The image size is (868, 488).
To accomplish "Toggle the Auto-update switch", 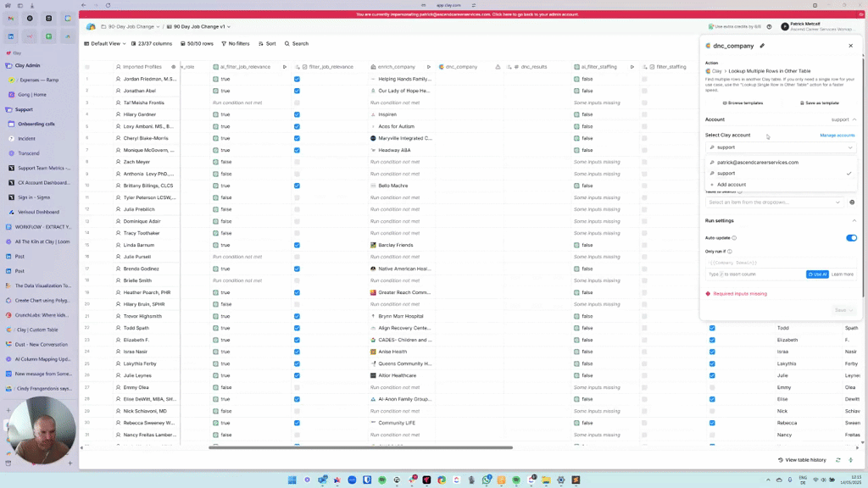I will click(x=851, y=238).
